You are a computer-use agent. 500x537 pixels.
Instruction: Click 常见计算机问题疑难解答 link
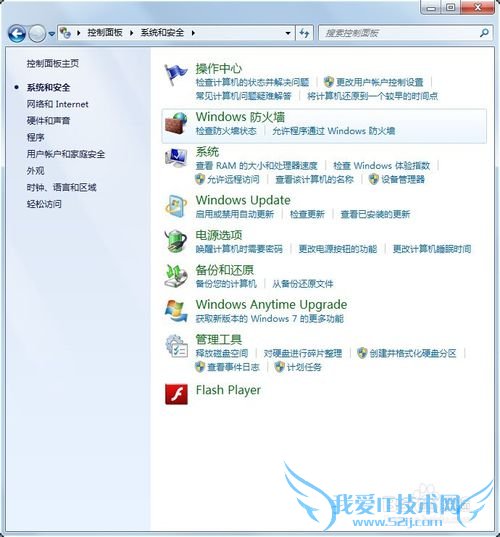[x=243, y=96]
